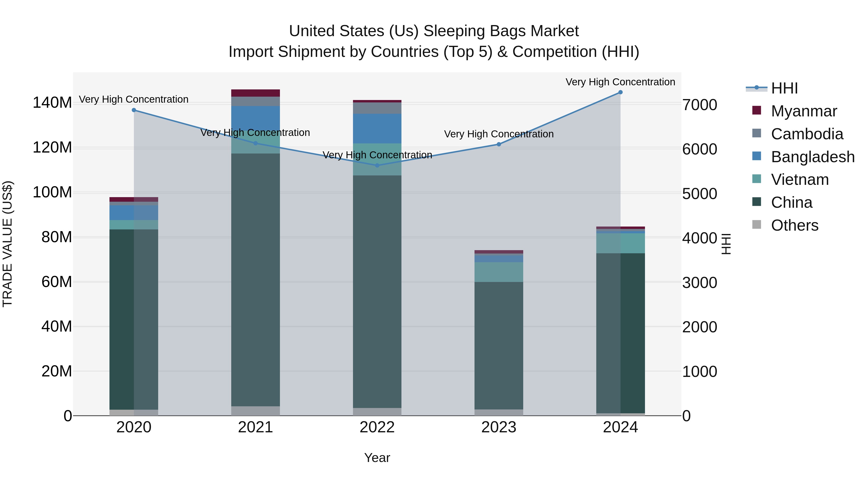Click the Others bar segment for 2021

[255, 411]
